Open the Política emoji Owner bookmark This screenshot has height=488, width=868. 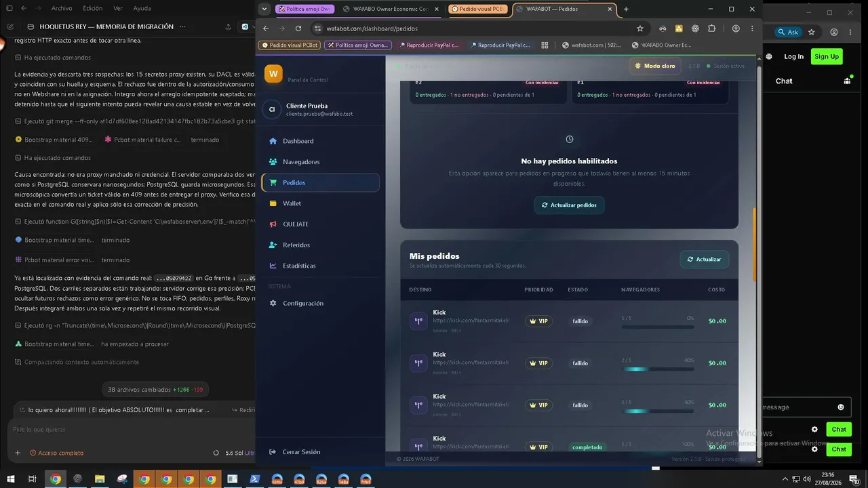point(358,45)
